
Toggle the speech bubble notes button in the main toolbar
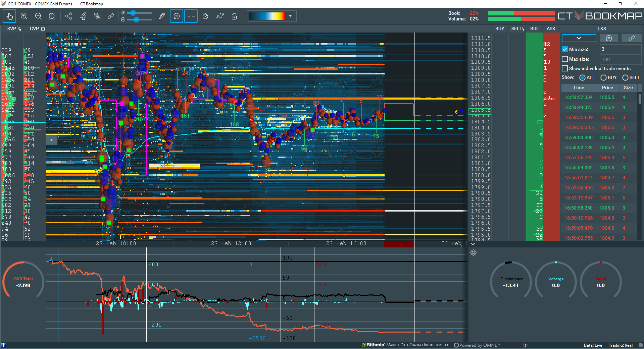[177, 16]
